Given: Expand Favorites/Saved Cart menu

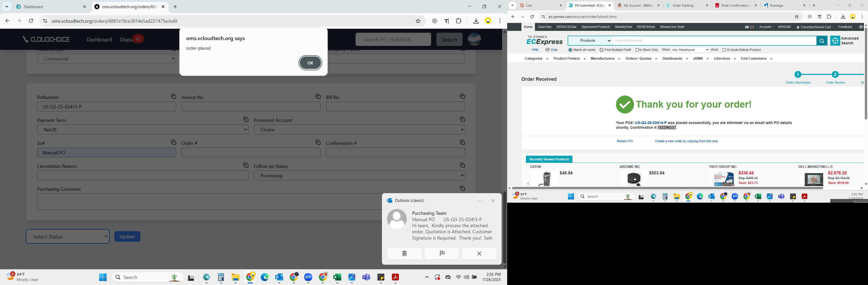Looking at the screenshot, I should 814,27.
